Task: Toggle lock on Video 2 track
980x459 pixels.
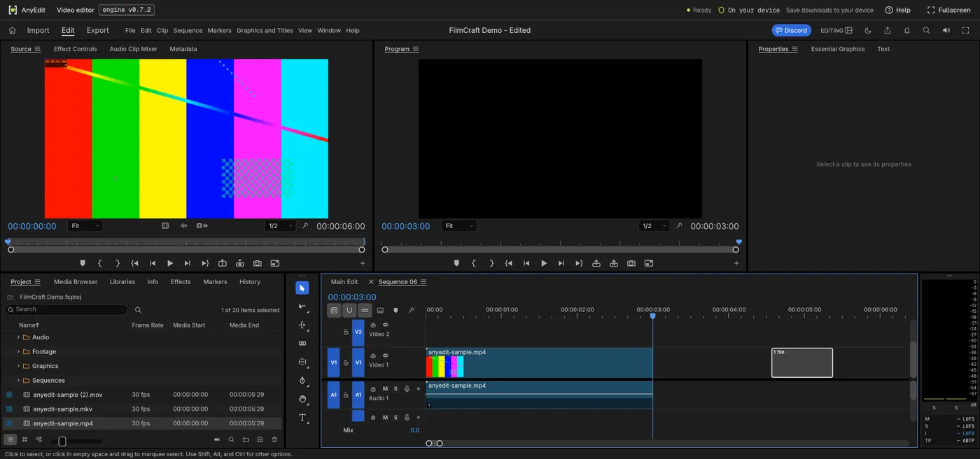Action: coord(346,332)
